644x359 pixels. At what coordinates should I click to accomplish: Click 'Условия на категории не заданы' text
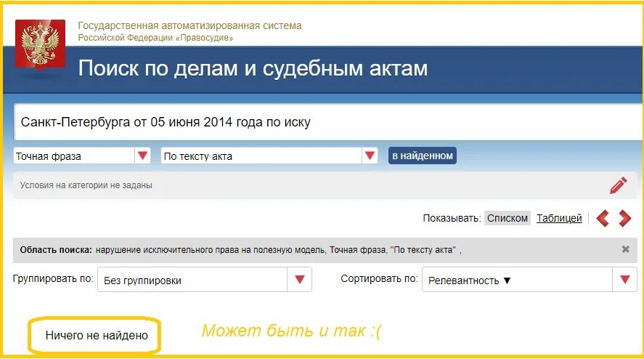click(x=86, y=185)
